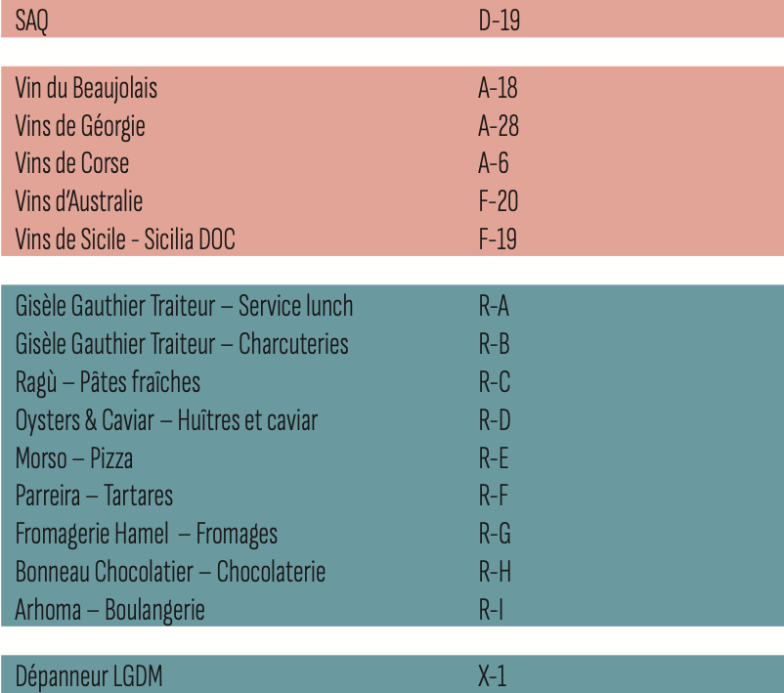
Task: Click on Parreira – Tartares
Action: (94, 496)
